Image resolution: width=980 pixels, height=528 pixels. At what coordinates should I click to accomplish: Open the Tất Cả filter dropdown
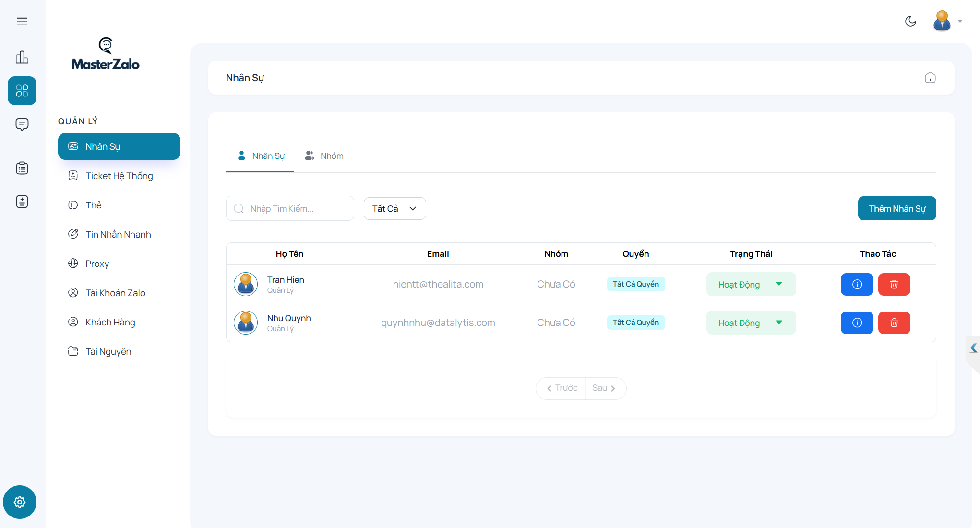(394, 208)
